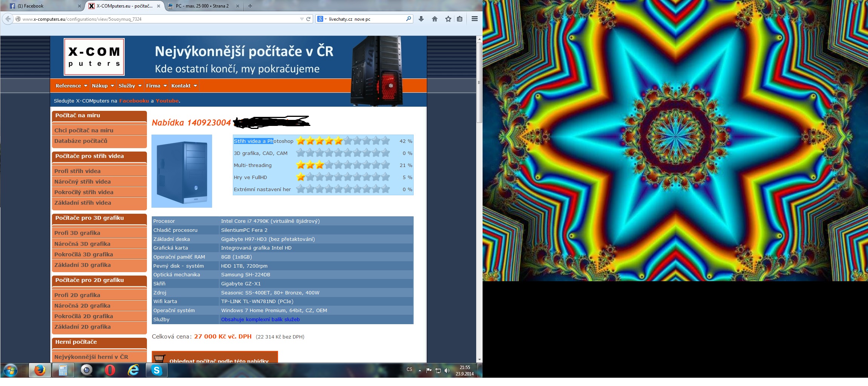This screenshot has height=386, width=868.
Task: Go to Firefox home page icon
Action: click(x=435, y=19)
